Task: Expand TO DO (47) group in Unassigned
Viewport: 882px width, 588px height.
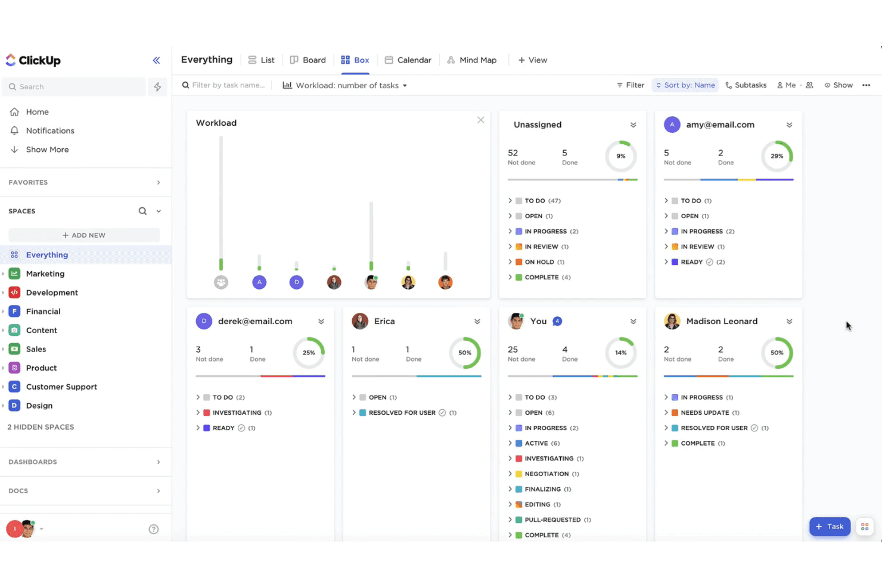Action: click(510, 201)
